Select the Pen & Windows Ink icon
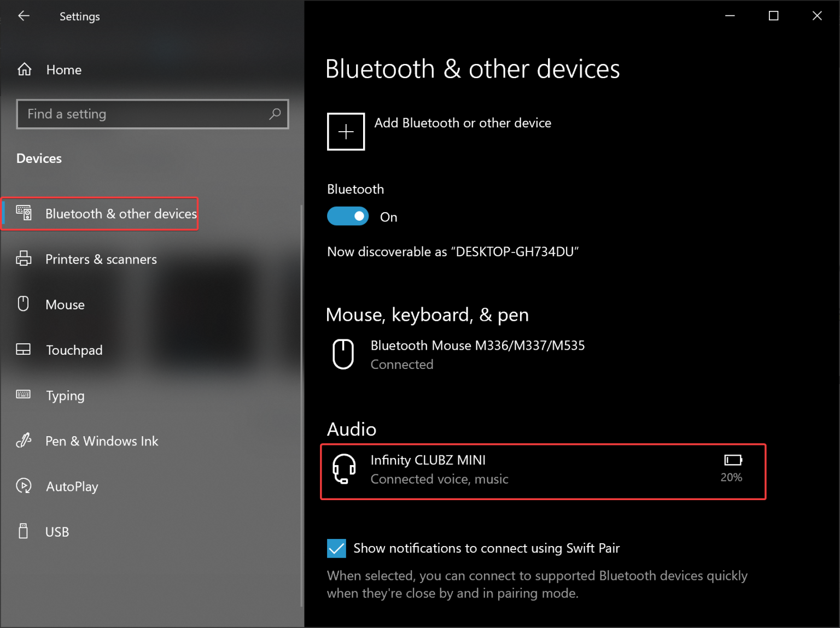The width and height of the screenshot is (840, 628). (24, 441)
